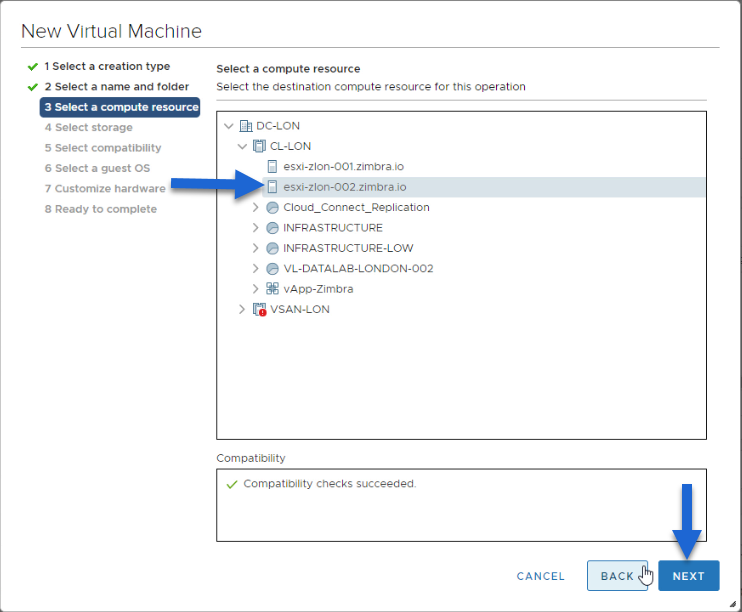
Task: Expand the INFRASTRUCTURE-LOW resource pool
Action: (256, 248)
